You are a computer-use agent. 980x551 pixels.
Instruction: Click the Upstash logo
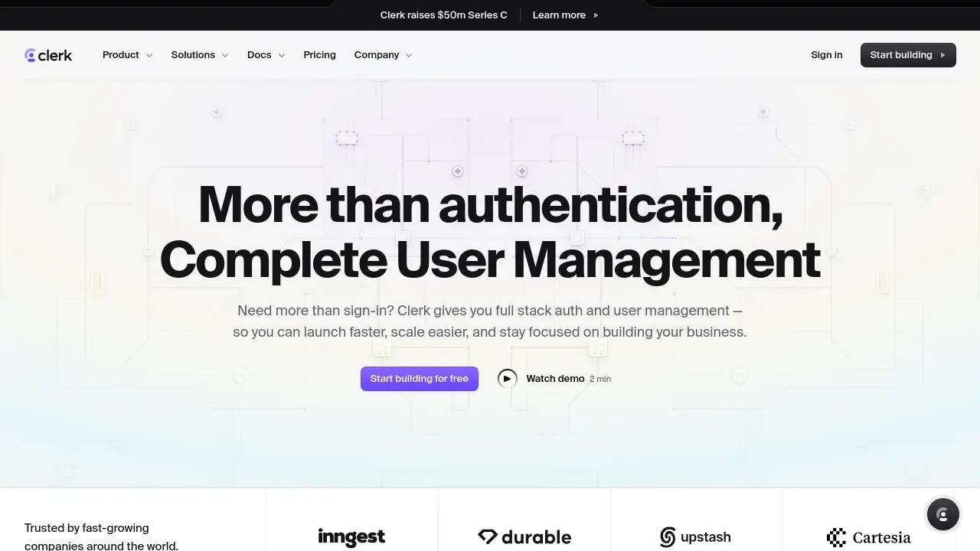(695, 536)
